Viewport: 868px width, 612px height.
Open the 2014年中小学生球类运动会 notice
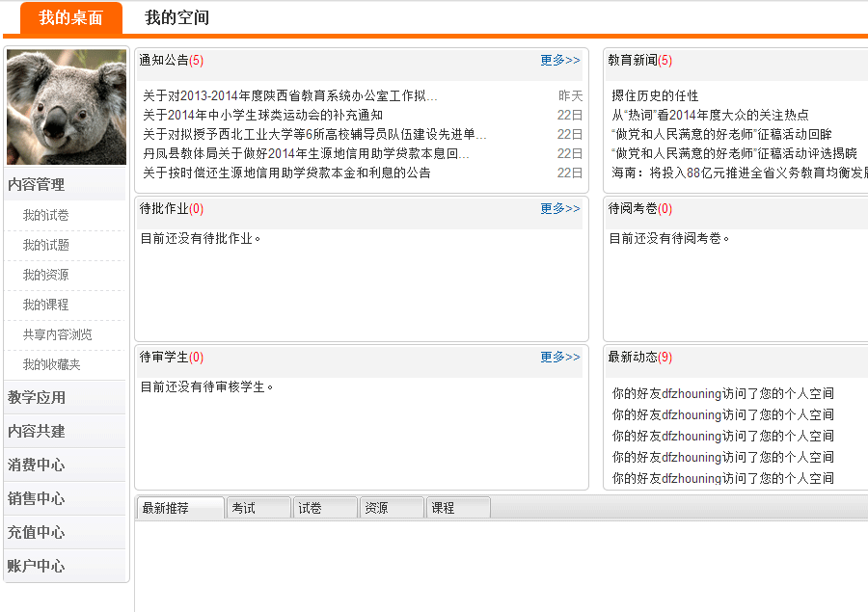(262, 115)
